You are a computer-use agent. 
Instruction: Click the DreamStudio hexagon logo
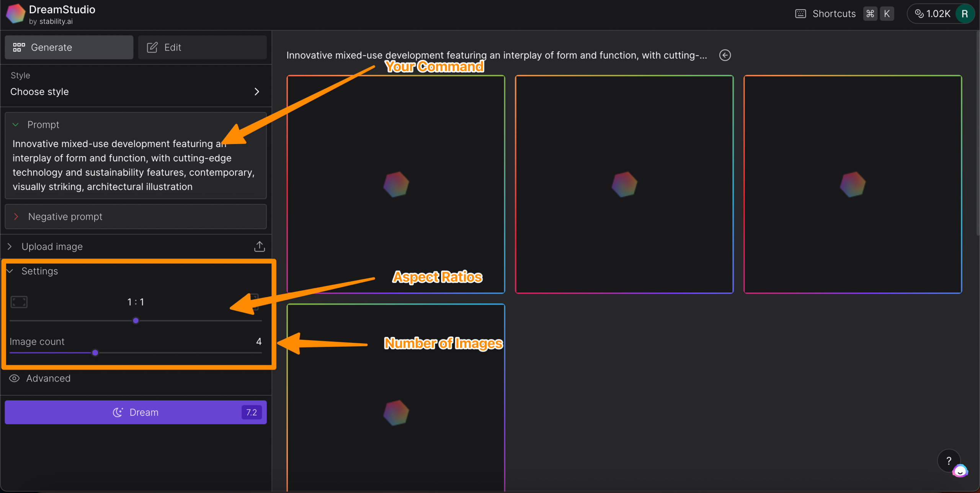pos(15,14)
